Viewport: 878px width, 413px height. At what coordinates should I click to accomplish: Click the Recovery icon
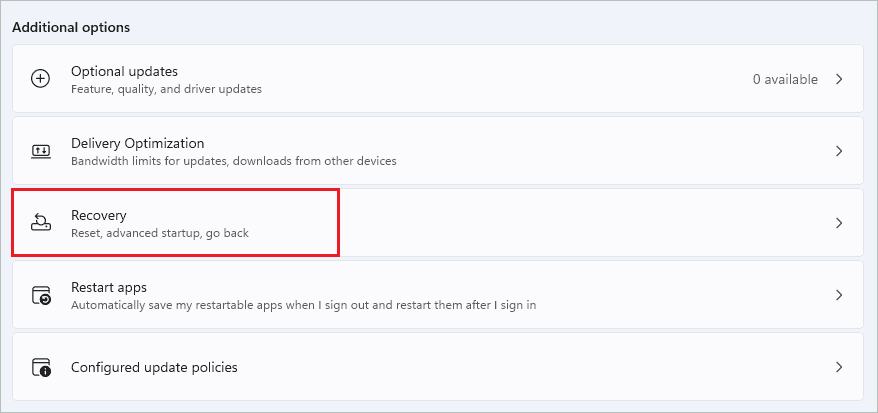click(x=41, y=223)
